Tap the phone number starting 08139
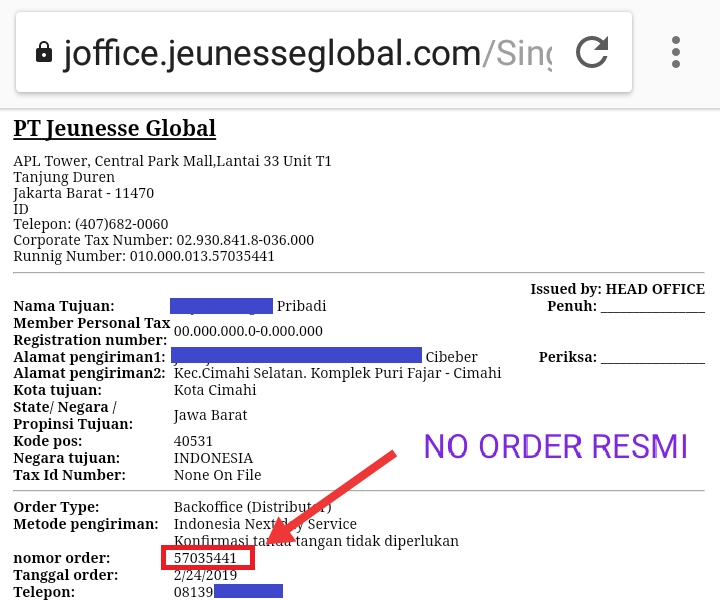The image size is (720, 600). click(228, 592)
